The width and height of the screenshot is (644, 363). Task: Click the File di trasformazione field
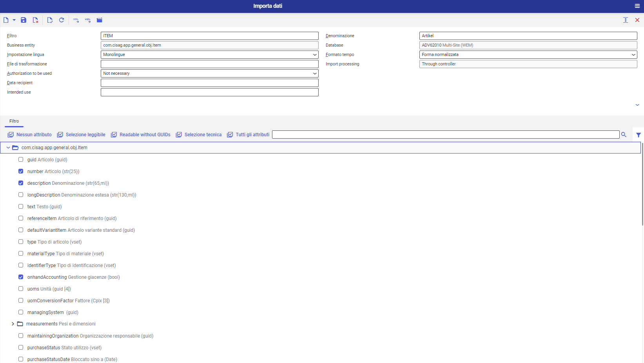pyautogui.click(x=210, y=64)
